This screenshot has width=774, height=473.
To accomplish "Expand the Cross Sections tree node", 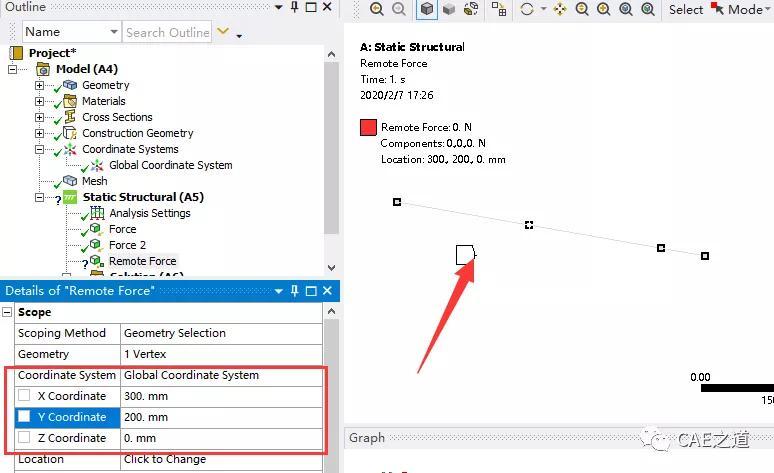I will 39,118.
